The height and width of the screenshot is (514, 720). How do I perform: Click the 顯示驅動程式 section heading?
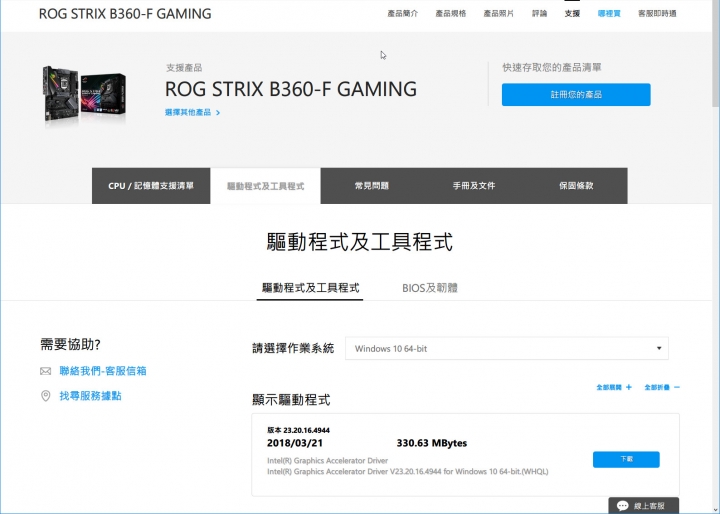coord(291,400)
